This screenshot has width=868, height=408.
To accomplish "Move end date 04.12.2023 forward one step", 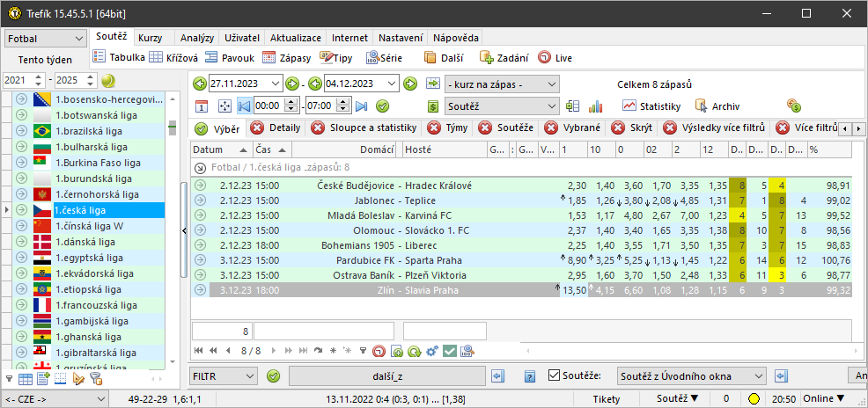I will (409, 84).
